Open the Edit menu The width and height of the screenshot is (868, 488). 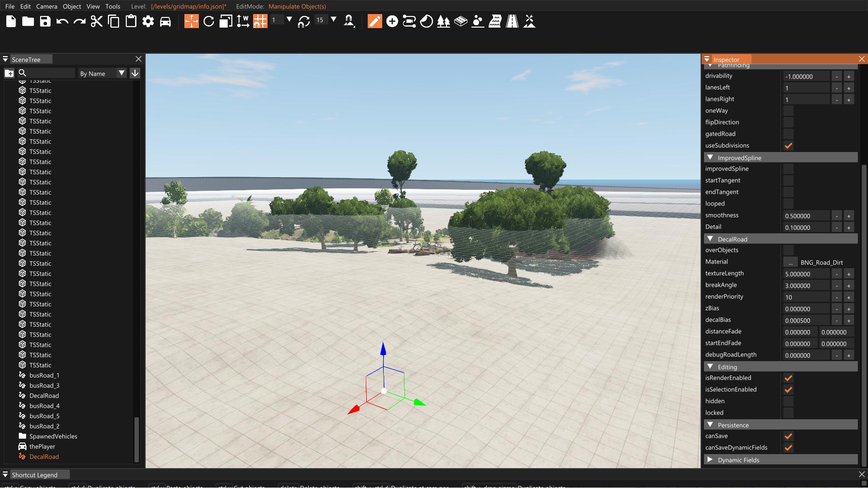[26, 6]
